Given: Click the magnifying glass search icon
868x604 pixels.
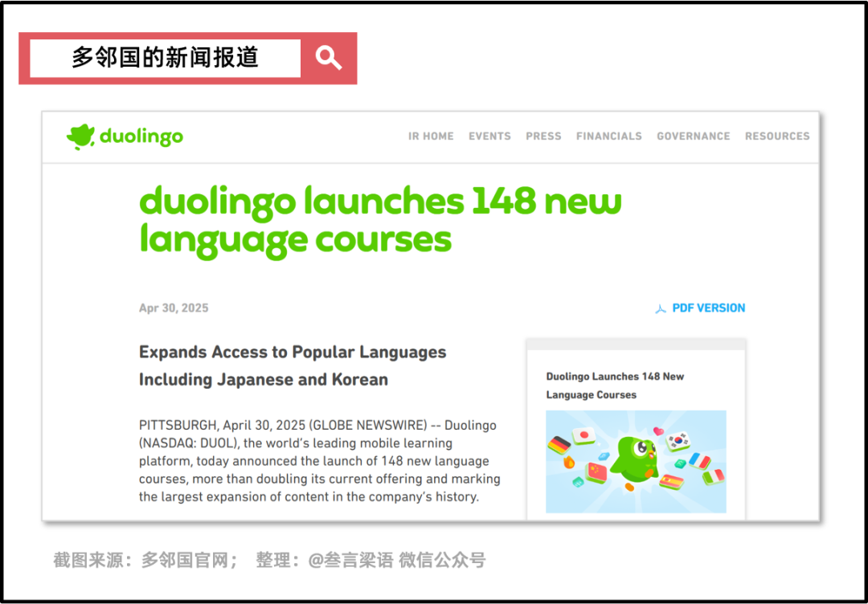Looking at the screenshot, I should click(x=329, y=58).
